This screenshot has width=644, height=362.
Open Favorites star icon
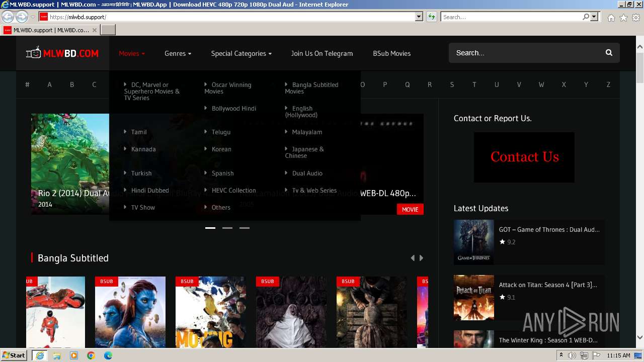coord(623,18)
